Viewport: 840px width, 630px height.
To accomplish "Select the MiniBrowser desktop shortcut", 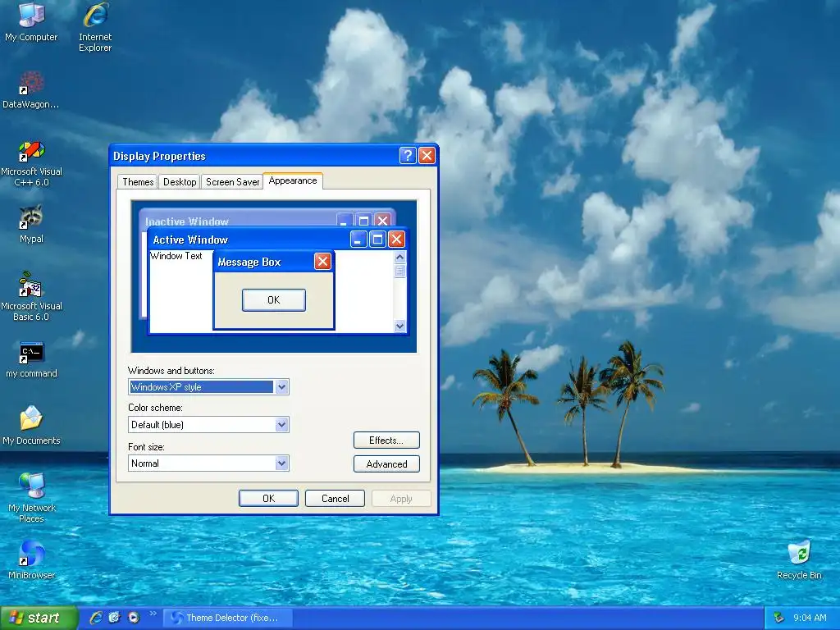I will [31, 560].
